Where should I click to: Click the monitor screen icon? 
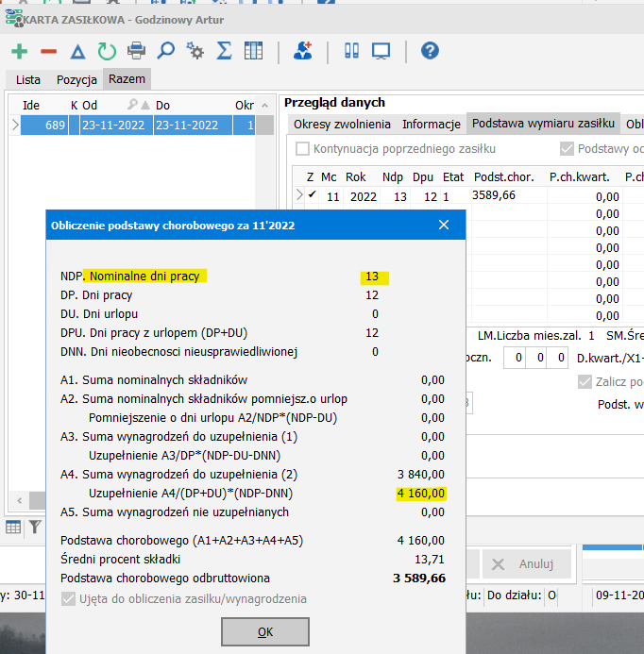(381, 51)
